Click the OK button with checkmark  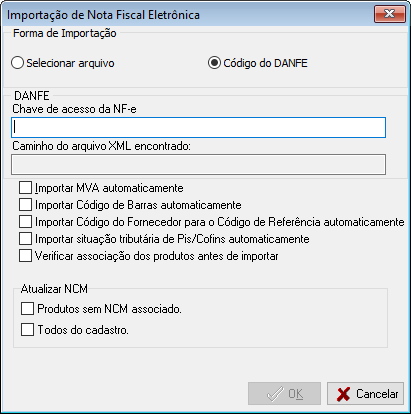point(284,394)
